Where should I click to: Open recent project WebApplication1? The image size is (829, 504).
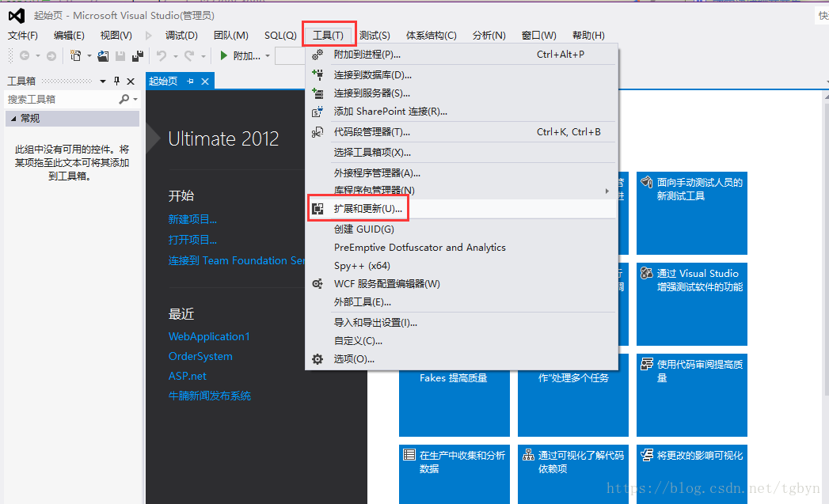click(209, 336)
